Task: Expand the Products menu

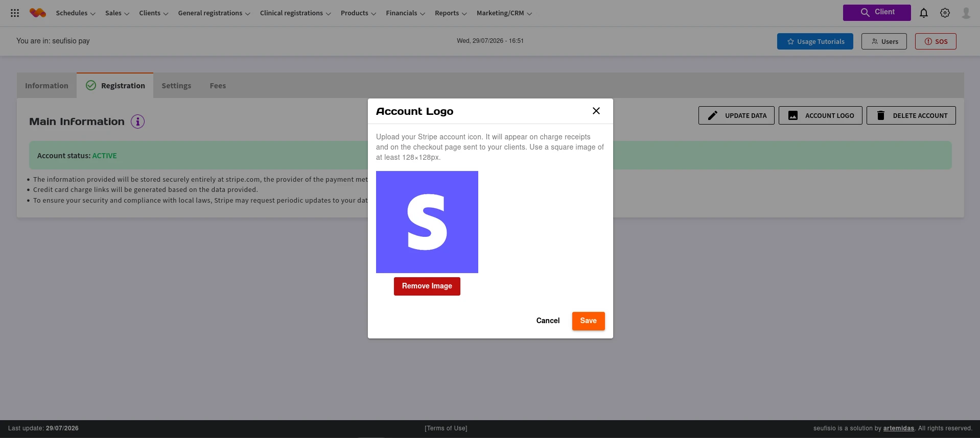Action: pyautogui.click(x=359, y=13)
